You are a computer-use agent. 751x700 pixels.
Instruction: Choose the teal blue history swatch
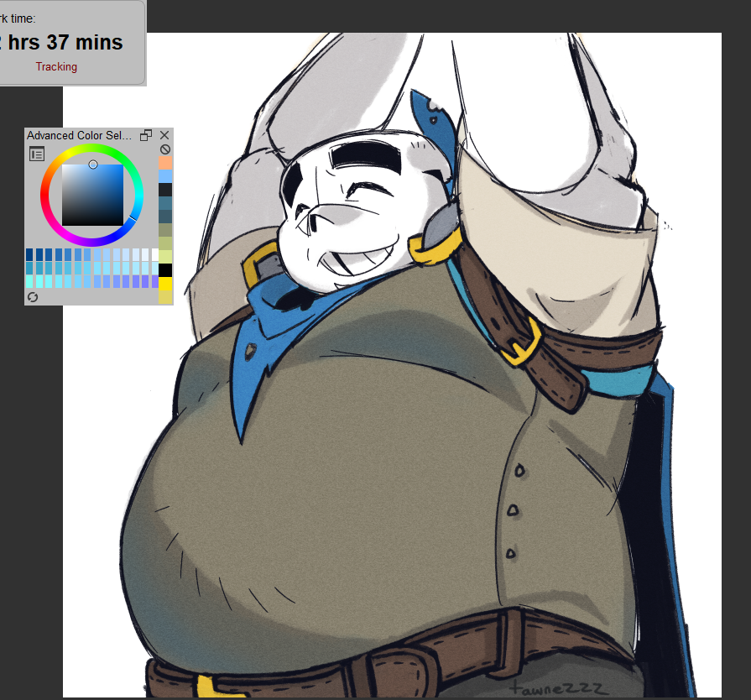(165, 203)
